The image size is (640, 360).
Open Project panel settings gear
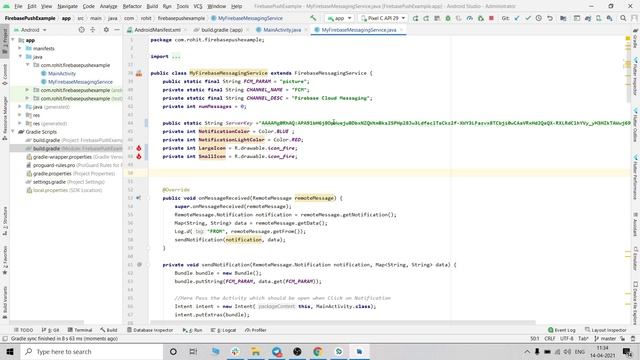(x=106, y=30)
